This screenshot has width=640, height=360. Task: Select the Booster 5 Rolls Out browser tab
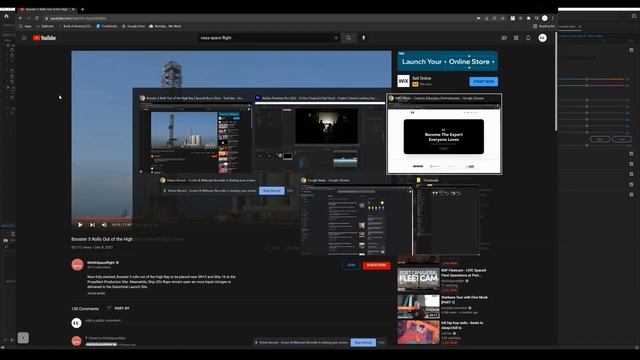tap(46, 9)
